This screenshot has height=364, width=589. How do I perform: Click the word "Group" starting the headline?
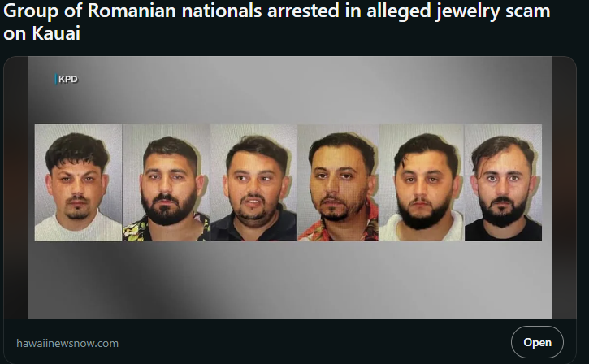(31, 11)
